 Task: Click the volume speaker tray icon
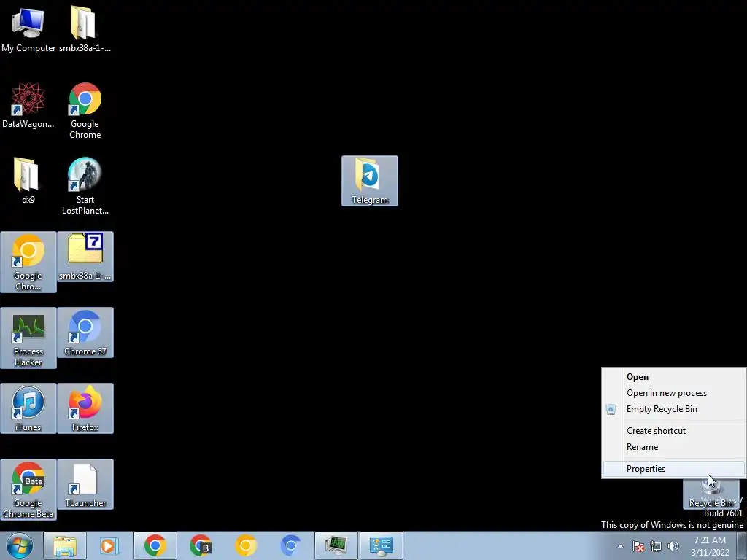(x=673, y=546)
